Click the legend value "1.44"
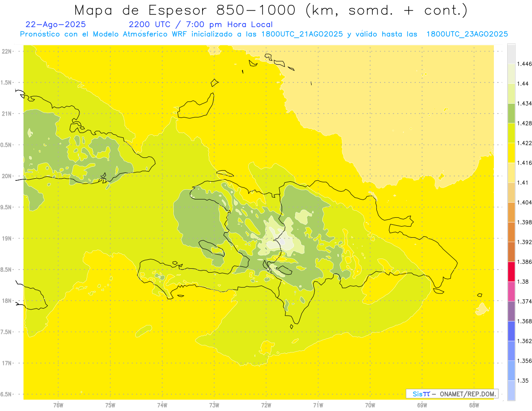The width and height of the screenshot is (532, 411). tap(523, 84)
